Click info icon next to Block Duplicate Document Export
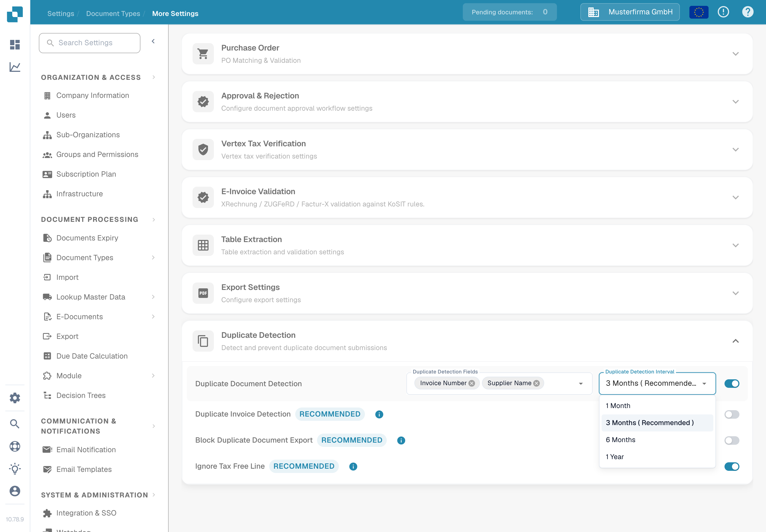This screenshot has height=532, width=766. pos(401,440)
